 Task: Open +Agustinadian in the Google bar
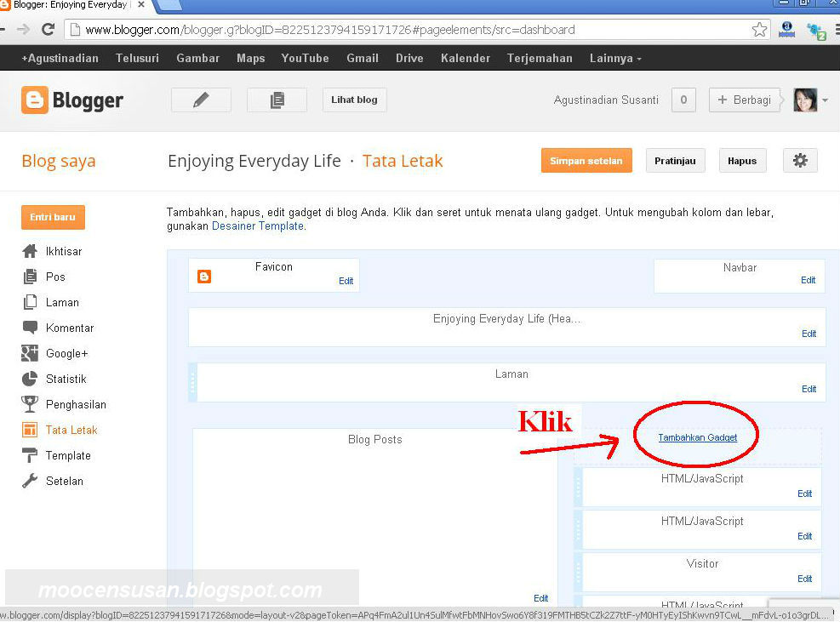(x=60, y=59)
